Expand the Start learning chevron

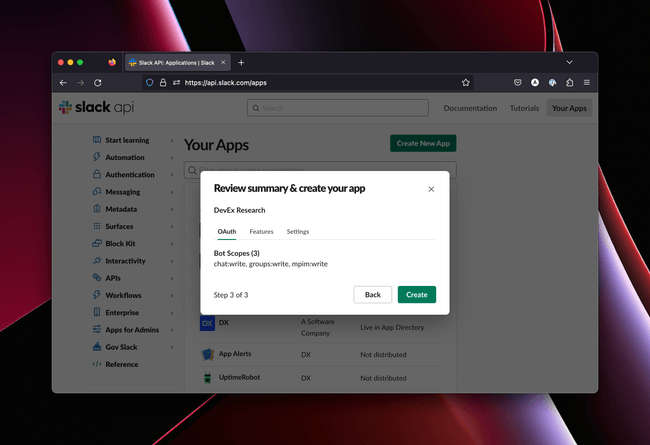pyautogui.click(x=172, y=140)
